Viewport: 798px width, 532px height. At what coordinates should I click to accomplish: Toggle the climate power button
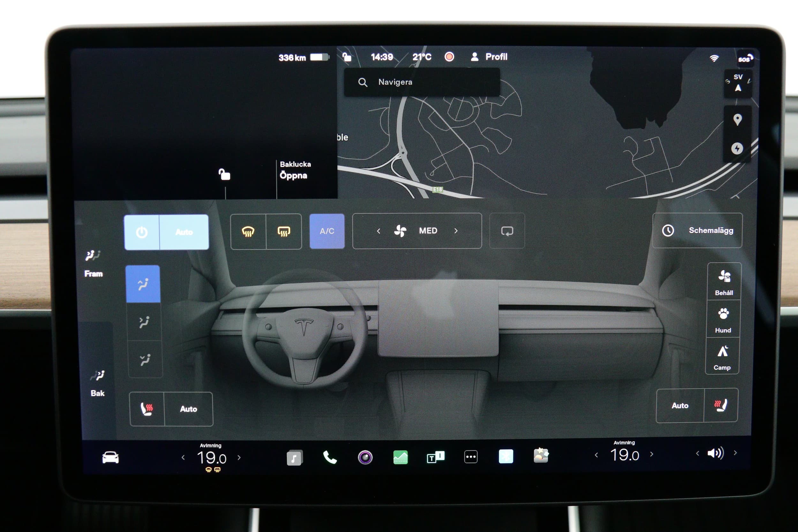[x=142, y=232]
